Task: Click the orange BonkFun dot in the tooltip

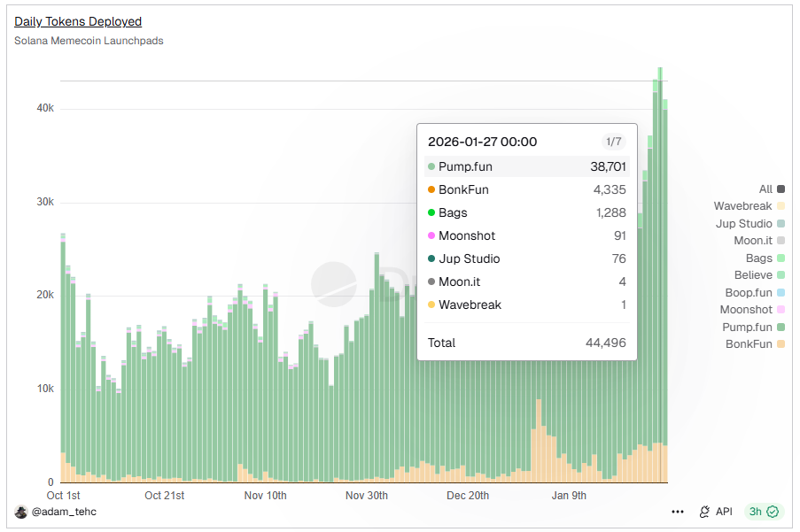Action: pyautogui.click(x=431, y=189)
